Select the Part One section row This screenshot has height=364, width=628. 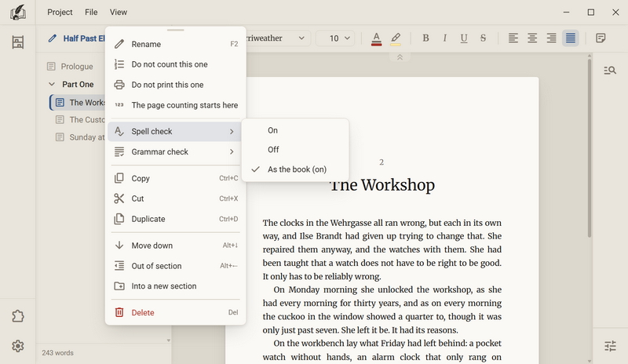[76, 84]
